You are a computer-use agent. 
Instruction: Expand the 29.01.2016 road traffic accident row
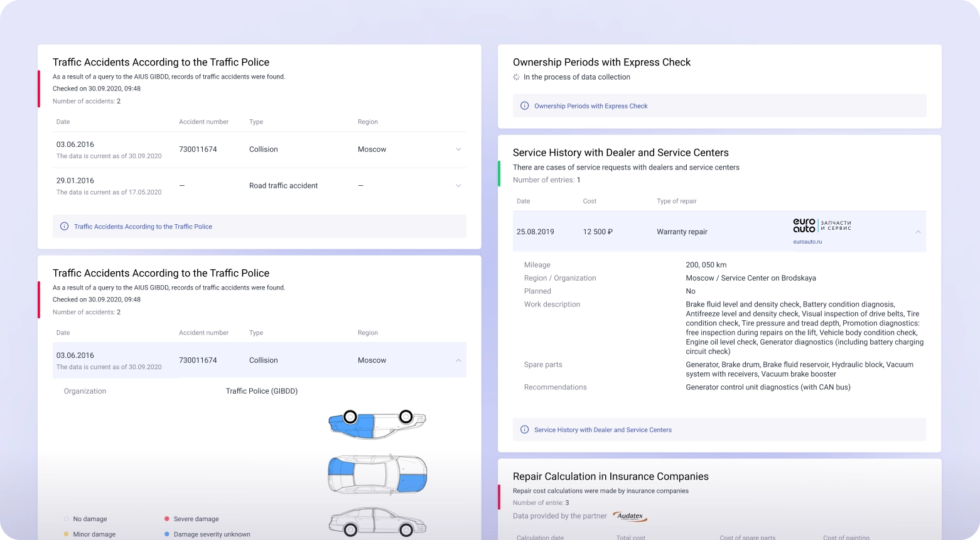click(x=458, y=185)
